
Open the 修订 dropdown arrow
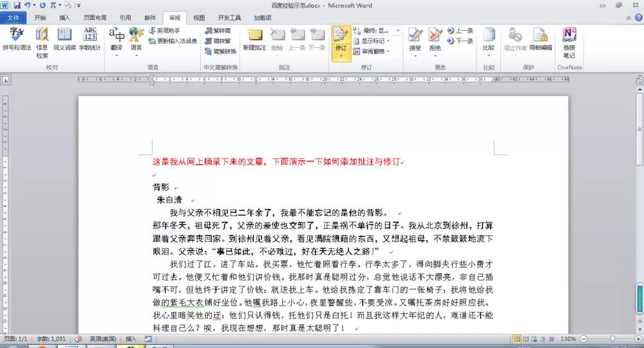pos(341,57)
